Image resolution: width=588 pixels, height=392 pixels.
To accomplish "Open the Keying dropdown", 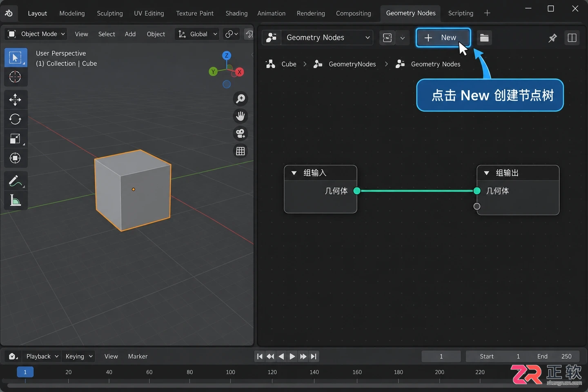I will (79, 356).
